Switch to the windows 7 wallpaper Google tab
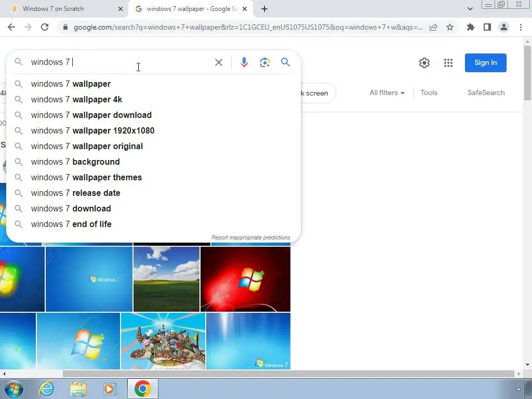 coord(190,9)
